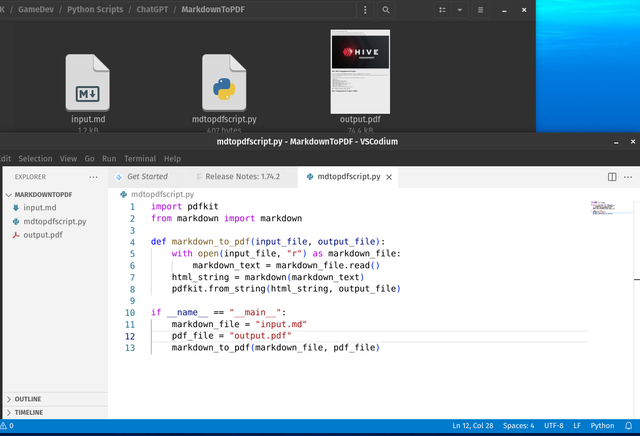
Task: Open output.pdf in the Explorer tree
Action: [x=43, y=235]
